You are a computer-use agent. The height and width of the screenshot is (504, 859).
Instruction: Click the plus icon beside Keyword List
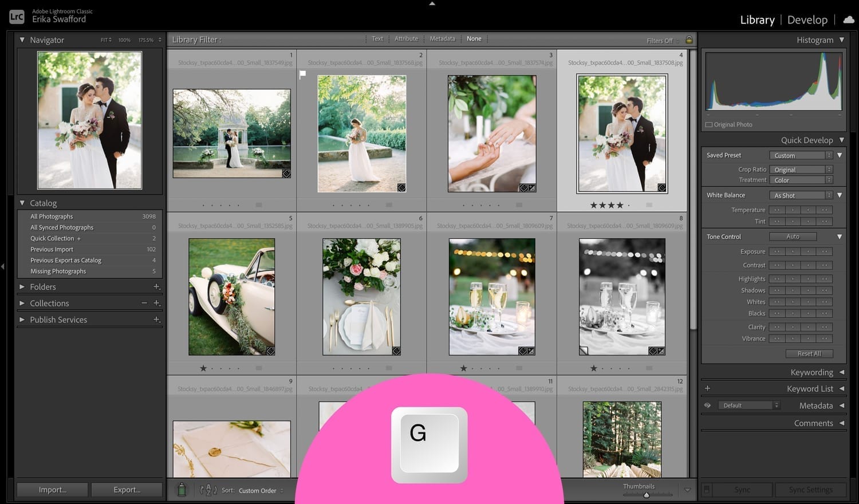point(708,388)
